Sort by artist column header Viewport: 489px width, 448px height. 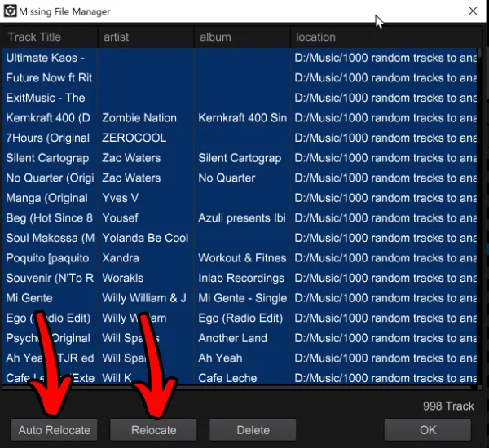[145, 37]
